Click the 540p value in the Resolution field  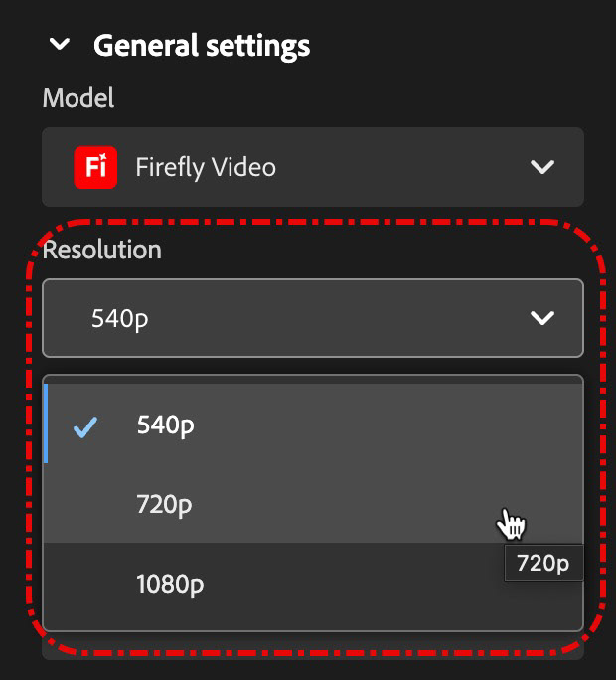(119, 319)
